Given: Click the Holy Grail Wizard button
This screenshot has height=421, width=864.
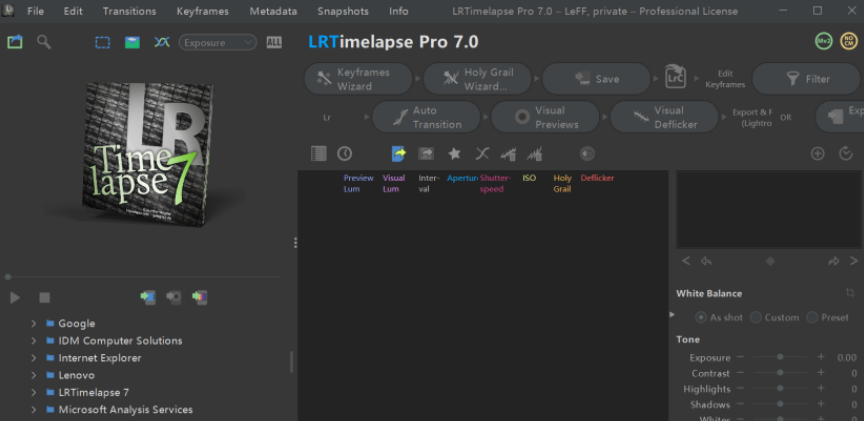Looking at the screenshot, I should [x=477, y=79].
